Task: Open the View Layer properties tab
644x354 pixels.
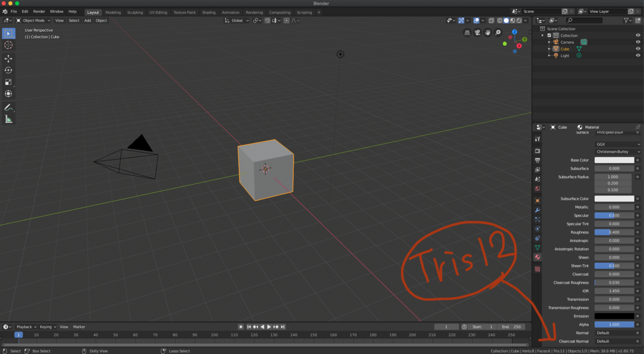Action: pyautogui.click(x=537, y=169)
